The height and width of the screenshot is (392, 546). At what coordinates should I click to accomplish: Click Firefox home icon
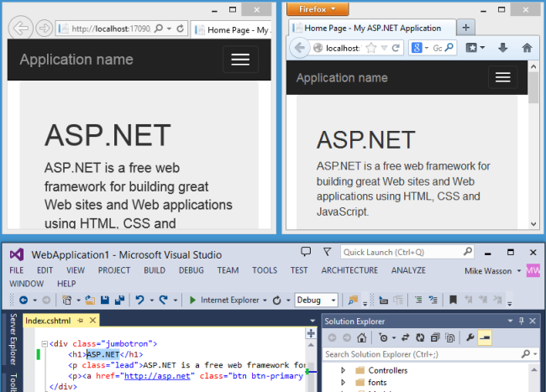coord(527,48)
